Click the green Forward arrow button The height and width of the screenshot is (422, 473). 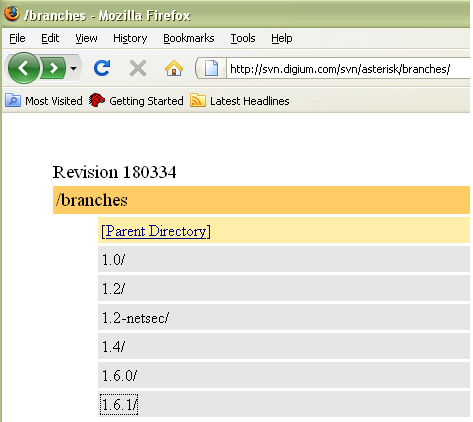click(53, 69)
